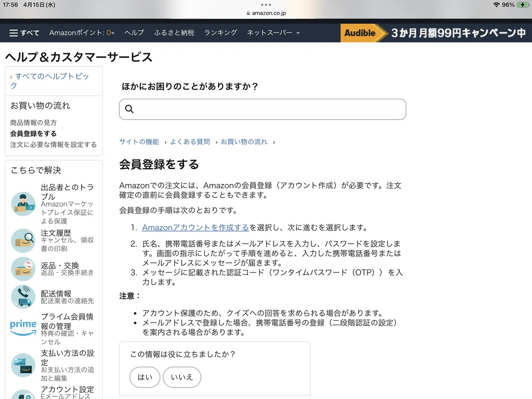Tap the Safari three-dots multitasking control
532x399 pixels.
point(266,4)
